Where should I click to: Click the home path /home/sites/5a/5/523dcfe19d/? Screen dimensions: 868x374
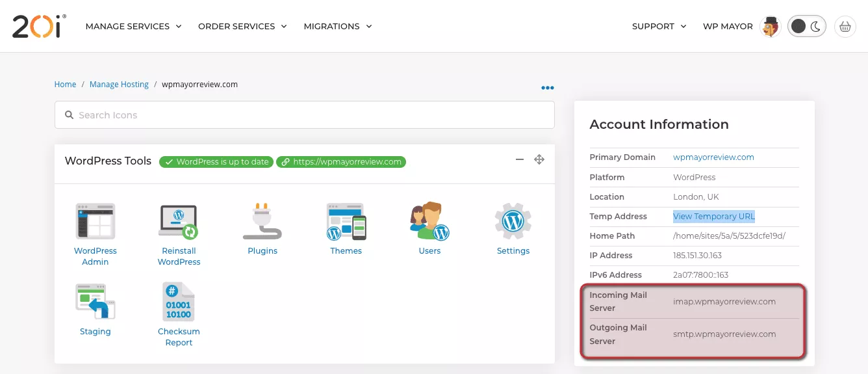click(729, 235)
